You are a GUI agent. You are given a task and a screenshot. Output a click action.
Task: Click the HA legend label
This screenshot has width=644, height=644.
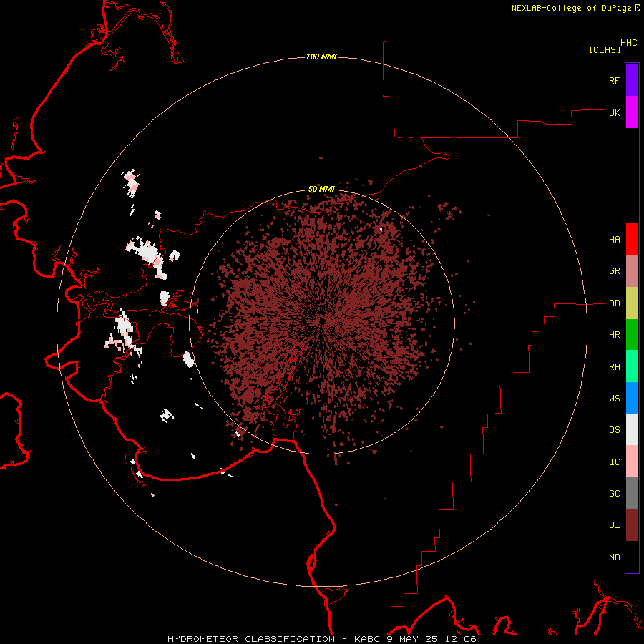pos(614,240)
